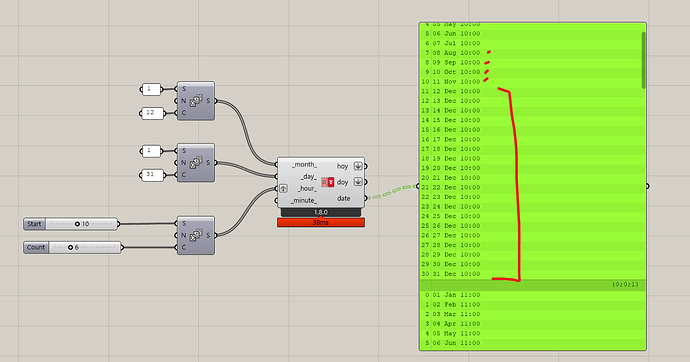This screenshot has width=690, height=362.
Task: Click the 1.8.0 version label bar
Action: (x=321, y=212)
